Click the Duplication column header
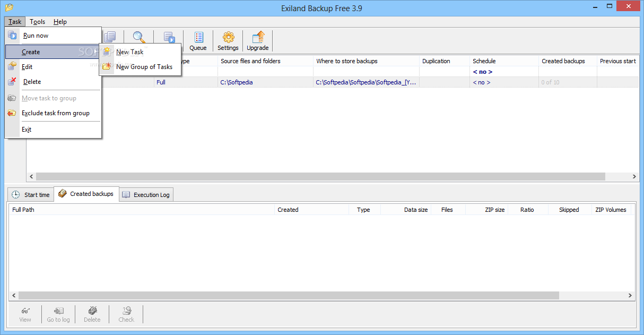Screen dimensions: 644x335 [445, 61]
